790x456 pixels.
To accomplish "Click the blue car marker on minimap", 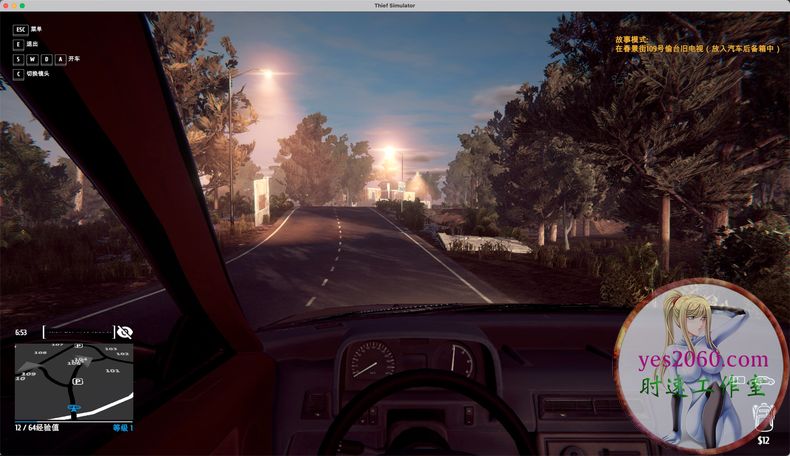I will point(73,409).
